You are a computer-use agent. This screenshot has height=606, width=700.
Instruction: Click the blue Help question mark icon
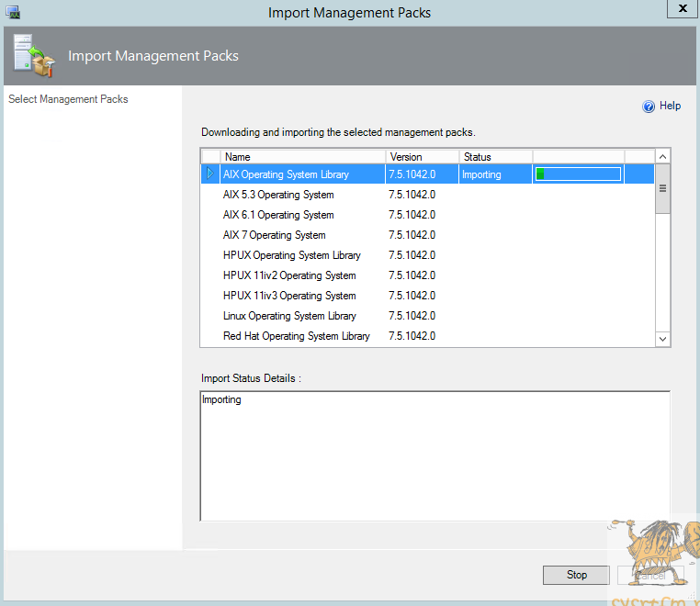tap(649, 107)
